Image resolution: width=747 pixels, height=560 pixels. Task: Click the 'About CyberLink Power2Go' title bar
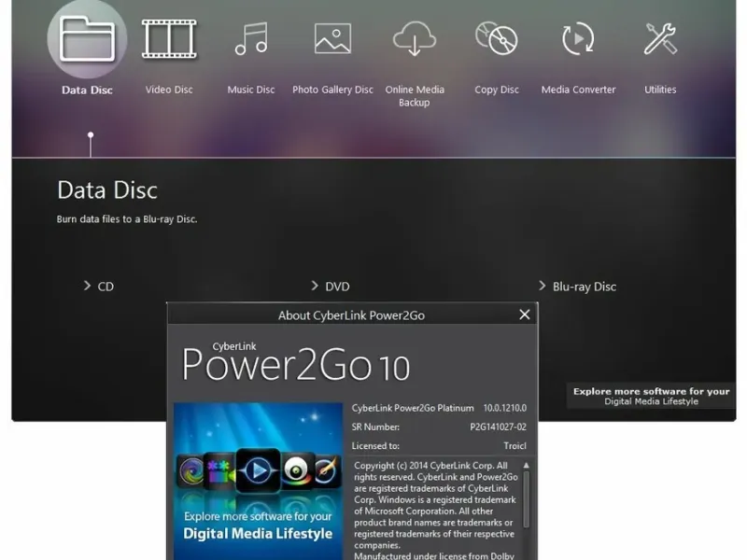[352, 315]
